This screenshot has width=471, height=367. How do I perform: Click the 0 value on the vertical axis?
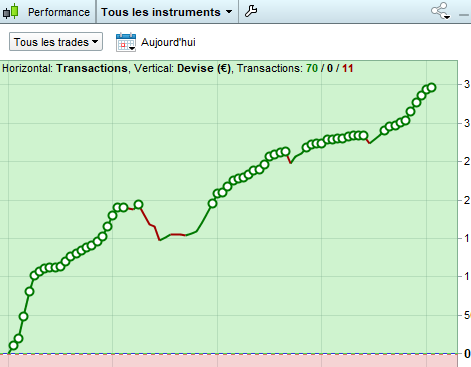tap(467, 353)
